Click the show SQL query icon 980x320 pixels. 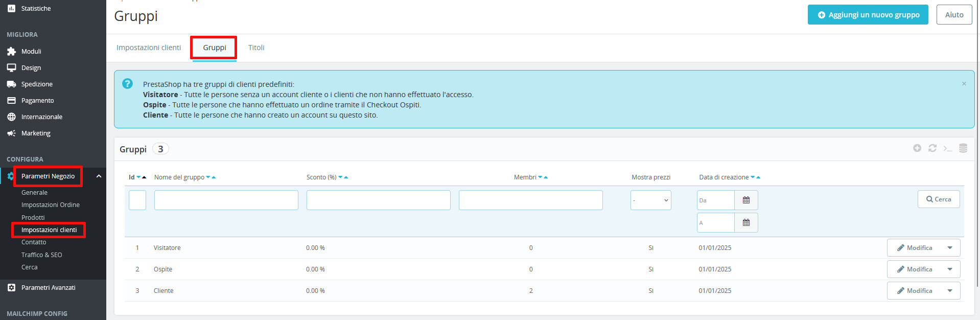pyautogui.click(x=948, y=148)
